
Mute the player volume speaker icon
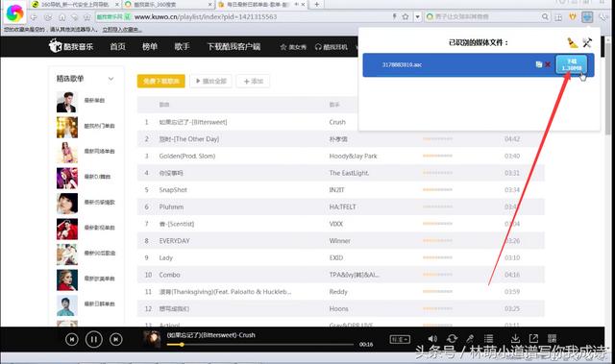[432, 338]
